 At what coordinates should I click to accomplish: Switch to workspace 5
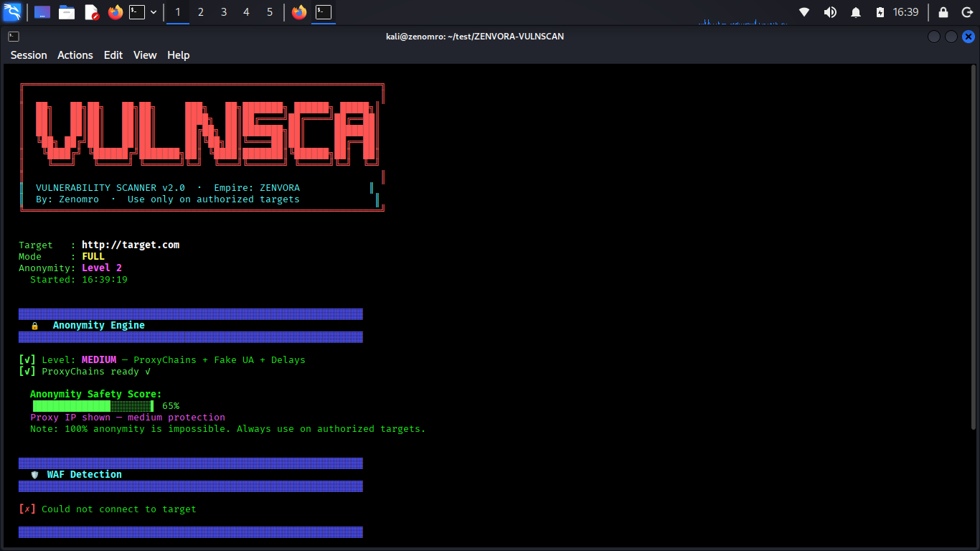click(270, 12)
